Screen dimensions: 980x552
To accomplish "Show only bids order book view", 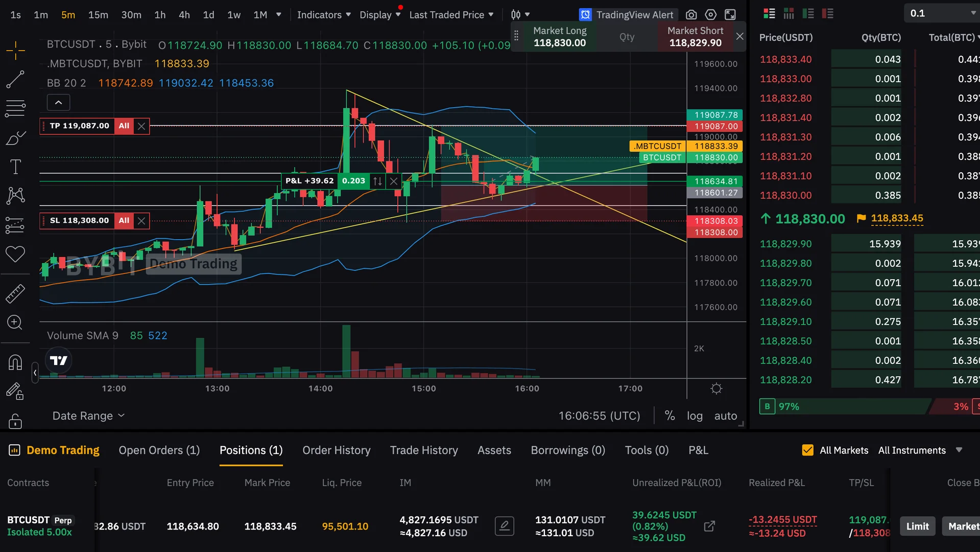I will (x=808, y=14).
